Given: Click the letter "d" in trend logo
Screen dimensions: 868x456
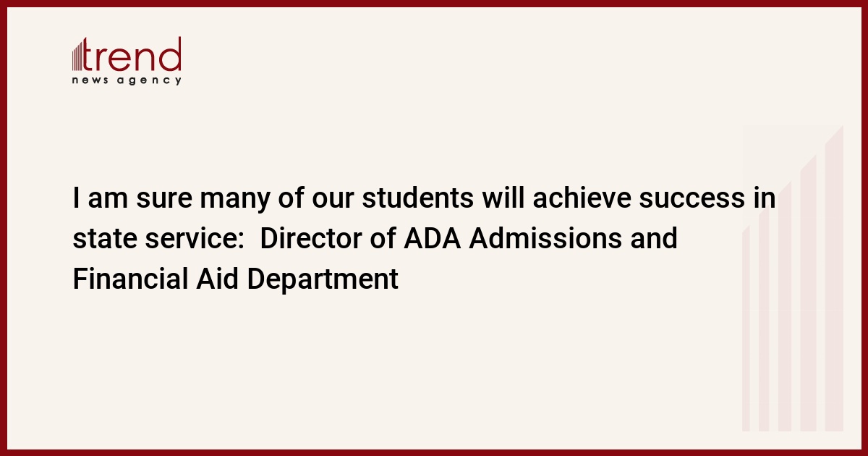Looking at the screenshot, I should pyautogui.click(x=171, y=54).
